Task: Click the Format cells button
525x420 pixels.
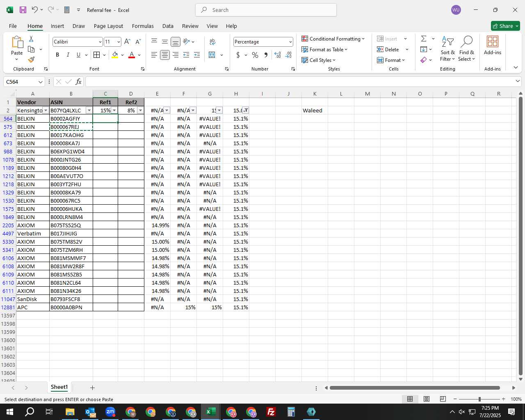Action: click(x=391, y=60)
